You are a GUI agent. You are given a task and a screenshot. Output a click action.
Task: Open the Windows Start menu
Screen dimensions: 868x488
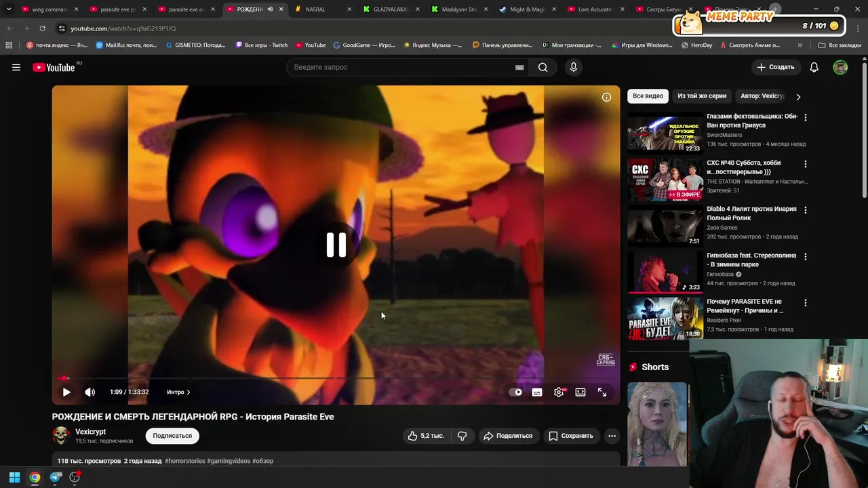click(14, 477)
